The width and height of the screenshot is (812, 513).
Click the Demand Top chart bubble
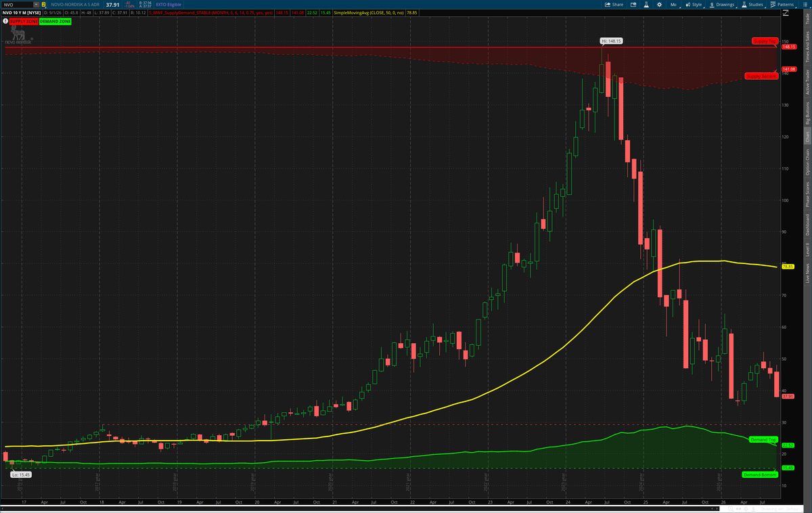(x=763, y=440)
